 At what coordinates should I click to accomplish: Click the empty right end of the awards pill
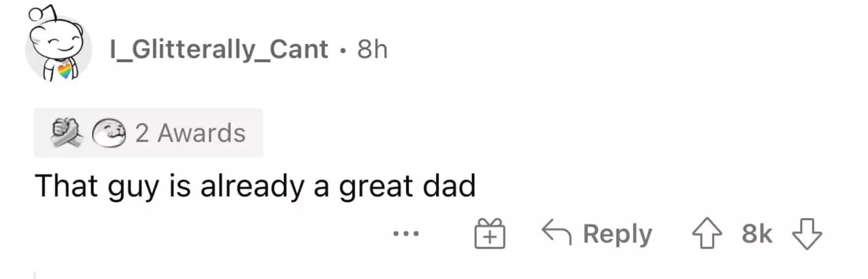click(x=255, y=133)
